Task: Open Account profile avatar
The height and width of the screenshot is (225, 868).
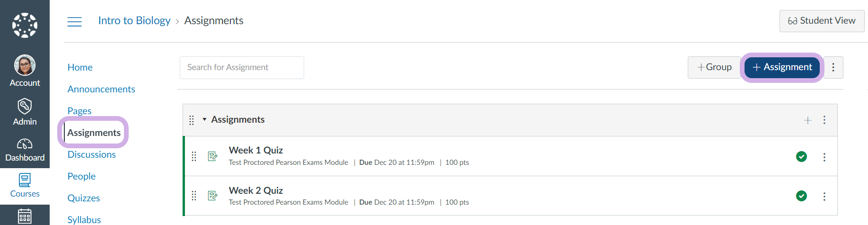Action: (25, 65)
